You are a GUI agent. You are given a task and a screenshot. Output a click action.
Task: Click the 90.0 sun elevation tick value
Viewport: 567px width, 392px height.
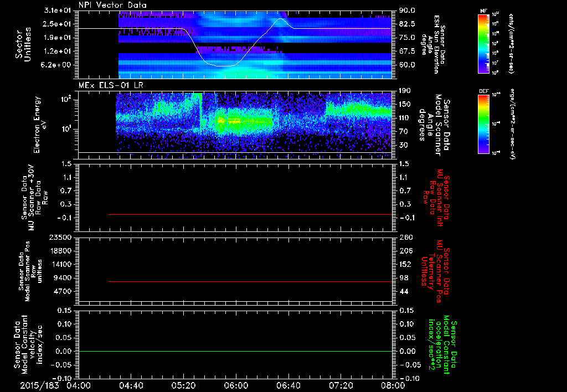coord(407,11)
